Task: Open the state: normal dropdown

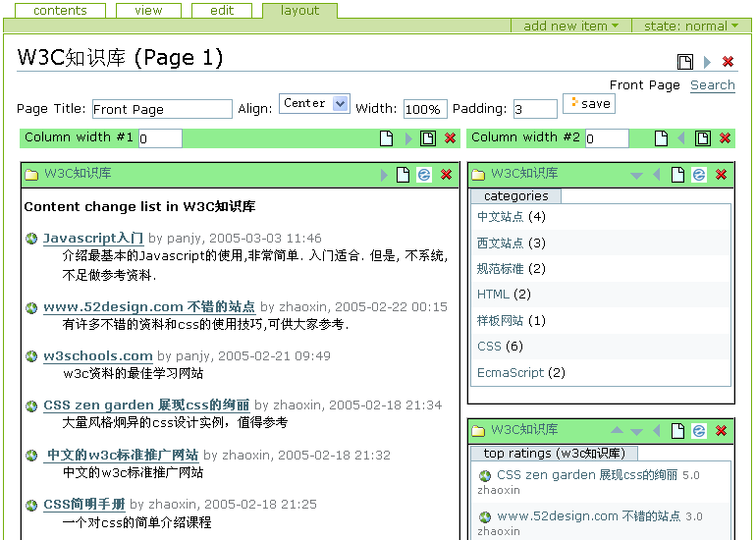Action: (x=691, y=26)
